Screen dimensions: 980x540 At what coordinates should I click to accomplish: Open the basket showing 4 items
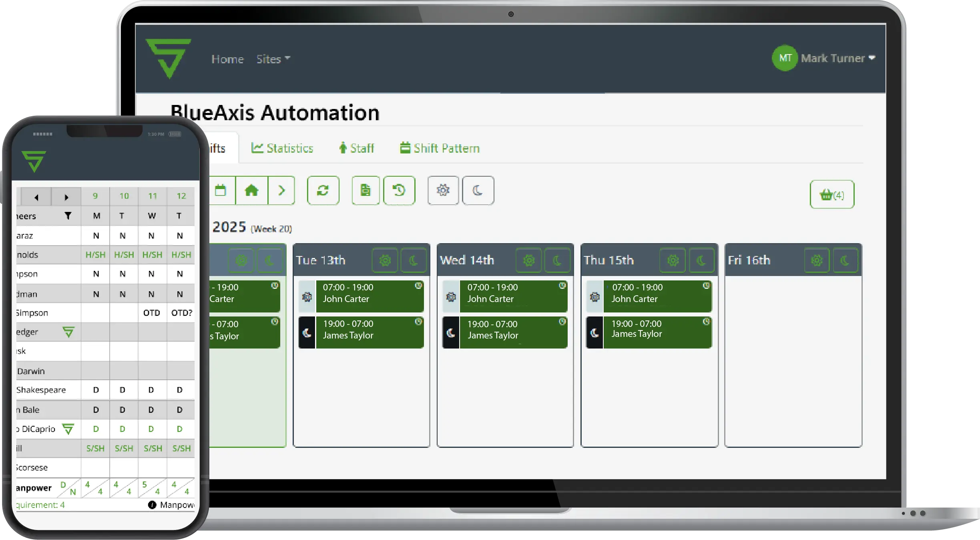832,195
